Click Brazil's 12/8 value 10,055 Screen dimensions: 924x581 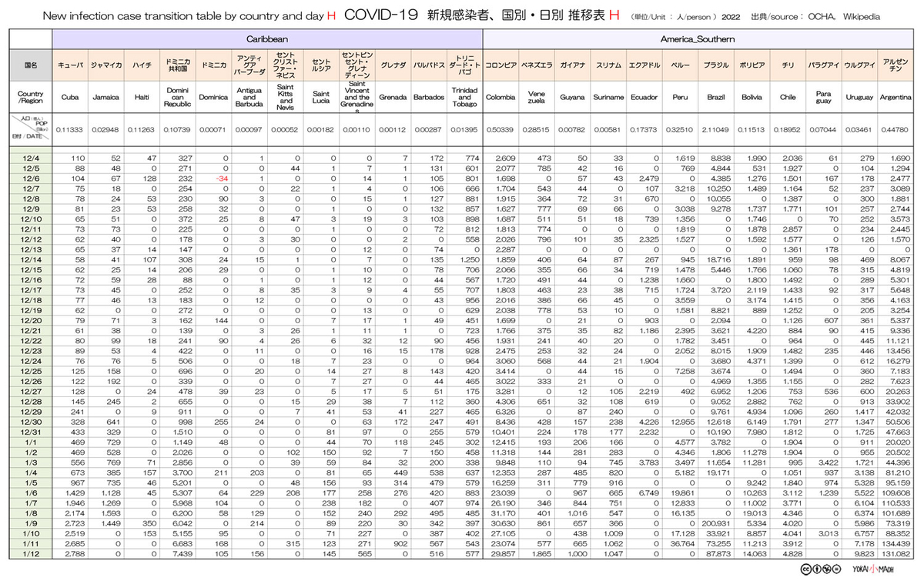click(x=719, y=199)
